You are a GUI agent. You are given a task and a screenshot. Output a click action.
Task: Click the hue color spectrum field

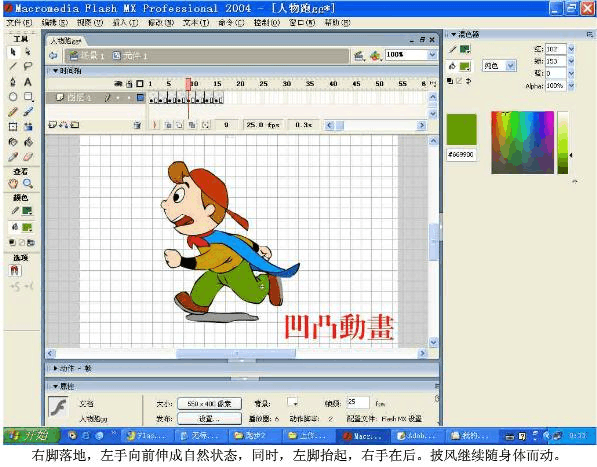[522, 142]
